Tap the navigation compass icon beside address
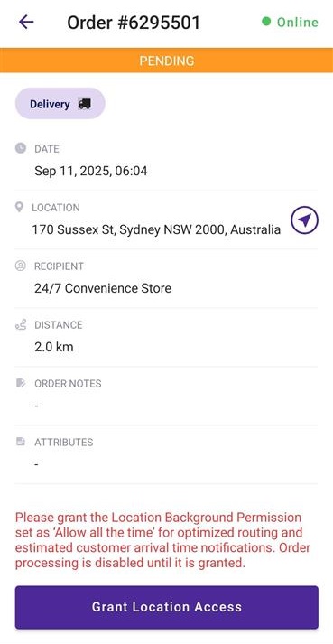This screenshot has height=644, width=333. (x=304, y=220)
